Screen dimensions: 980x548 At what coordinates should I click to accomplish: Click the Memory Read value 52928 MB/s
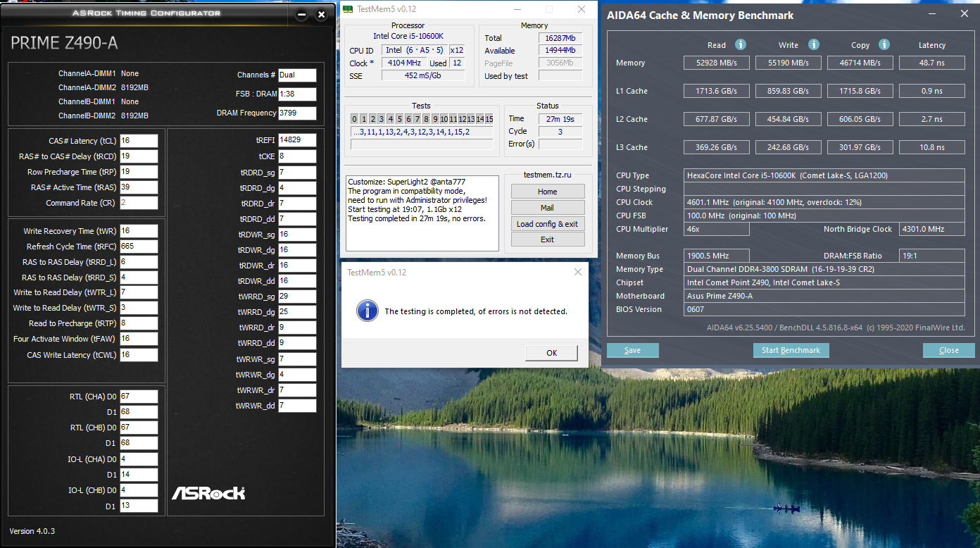pyautogui.click(x=717, y=63)
